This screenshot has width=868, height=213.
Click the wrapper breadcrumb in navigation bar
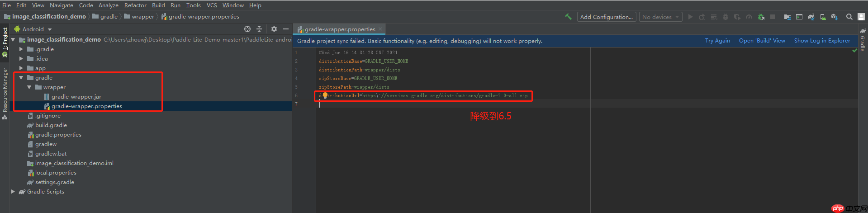point(139,17)
